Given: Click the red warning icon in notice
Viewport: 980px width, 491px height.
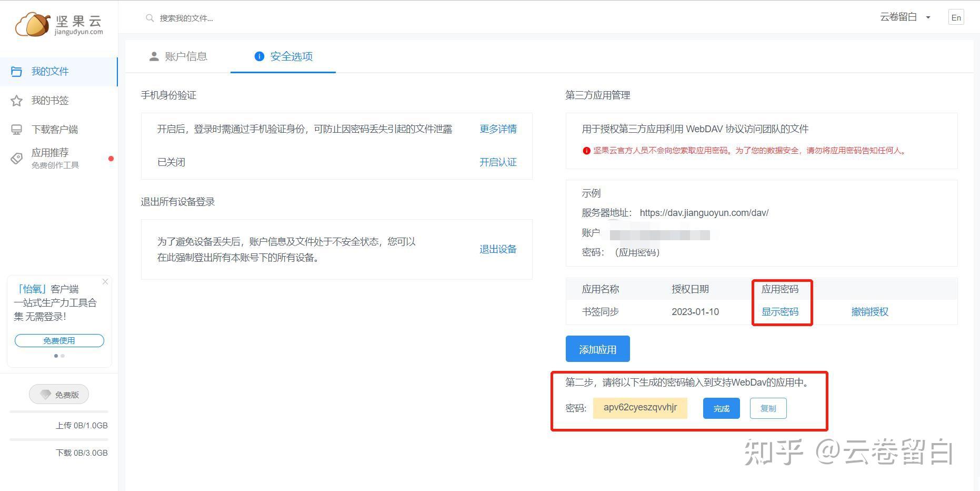Looking at the screenshot, I should pos(586,151).
